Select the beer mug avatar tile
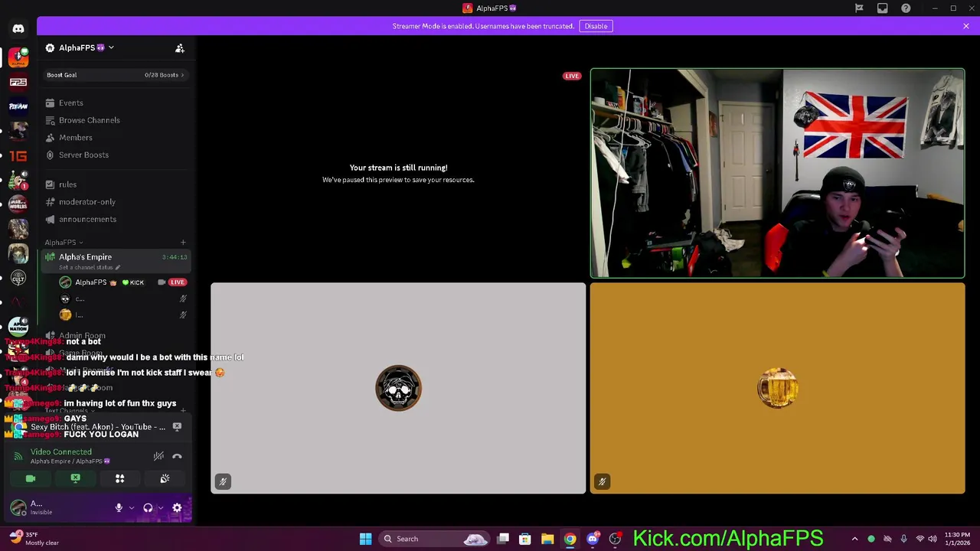Image resolution: width=980 pixels, height=551 pixels. [777, 388]
